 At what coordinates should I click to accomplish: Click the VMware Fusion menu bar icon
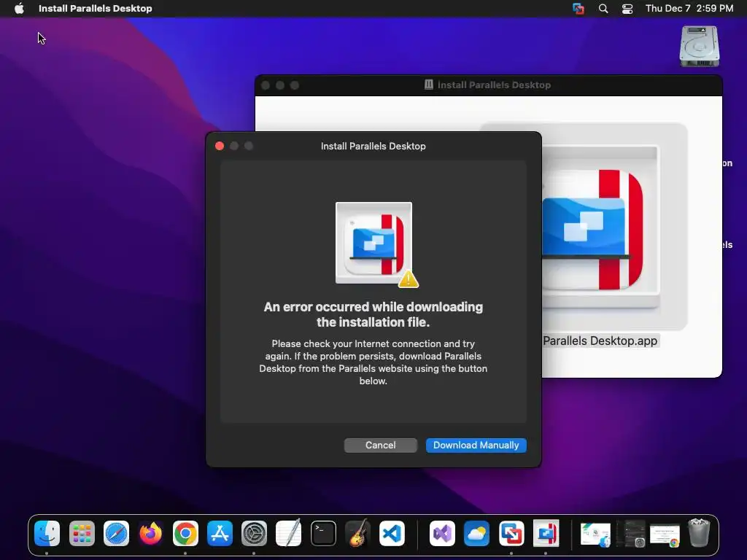tap(578, 8)
